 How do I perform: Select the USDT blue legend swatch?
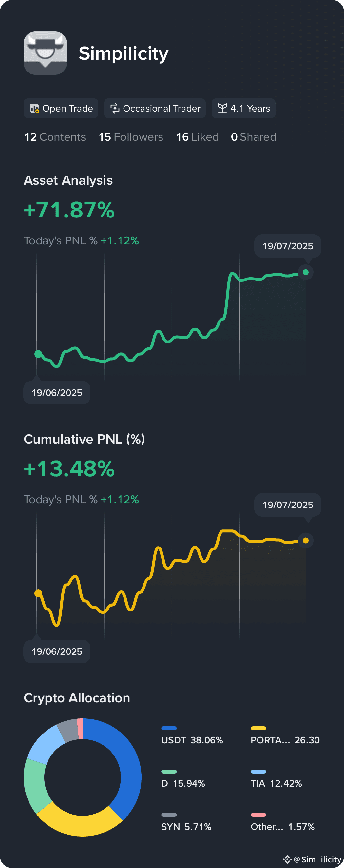(169, 728)
